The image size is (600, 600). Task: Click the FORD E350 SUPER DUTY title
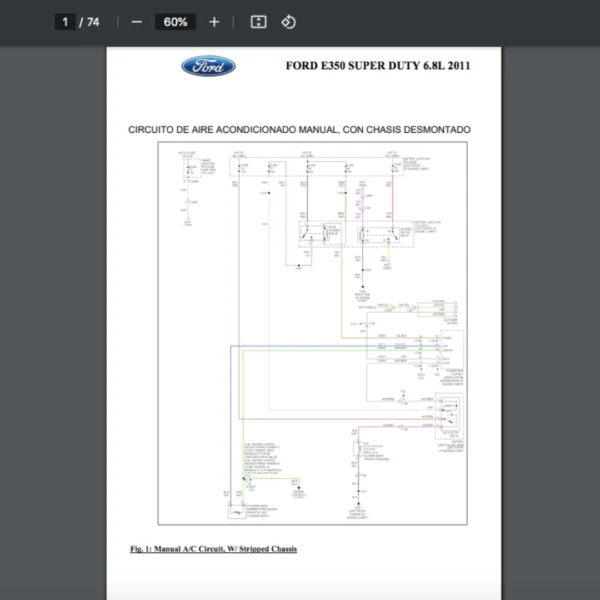[x=377, y=67]
